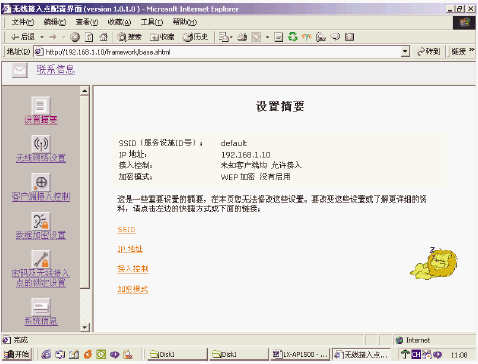Click the client access control sidebar icon
The width and height of the screenshot is (478, 364).
tap(41, 182)
